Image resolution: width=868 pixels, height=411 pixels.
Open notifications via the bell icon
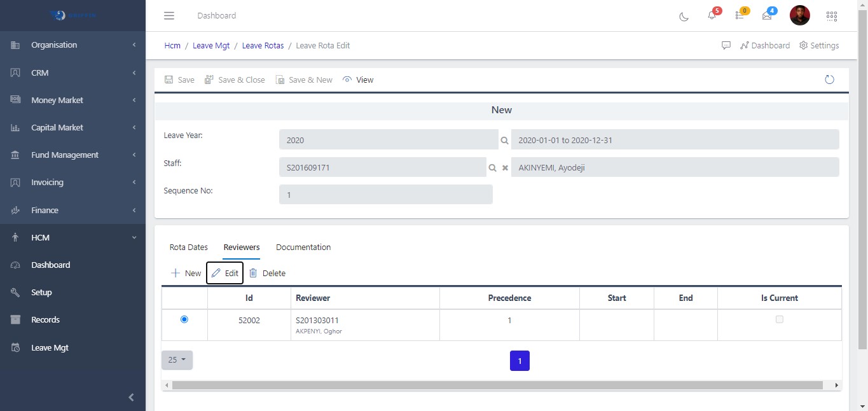pos(712,17)
